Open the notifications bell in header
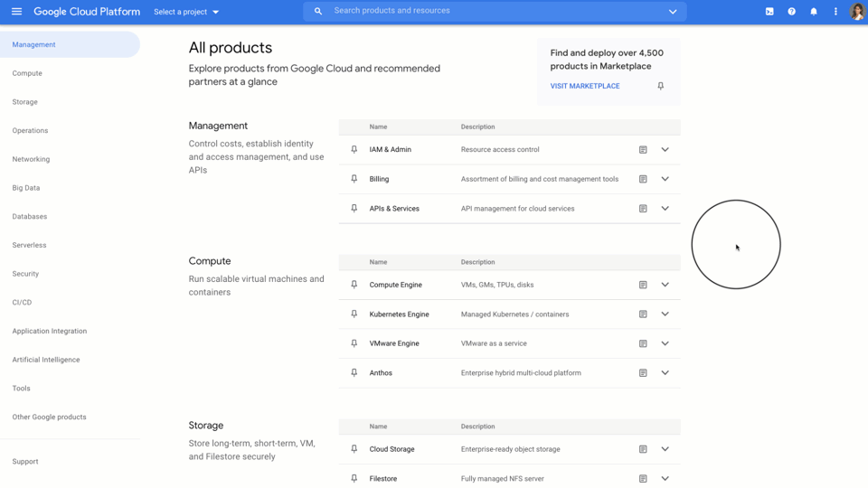 click(814, 12)
